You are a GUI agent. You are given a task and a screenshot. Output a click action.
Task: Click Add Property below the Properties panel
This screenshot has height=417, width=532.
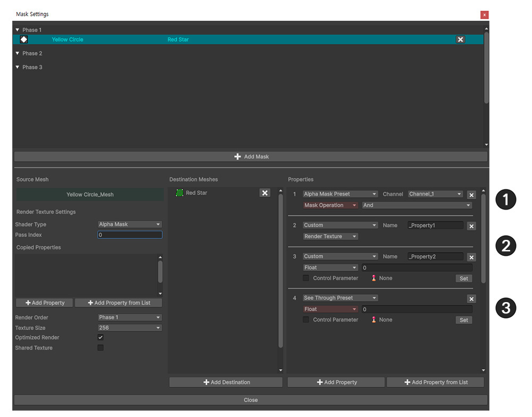click(336, 382)
